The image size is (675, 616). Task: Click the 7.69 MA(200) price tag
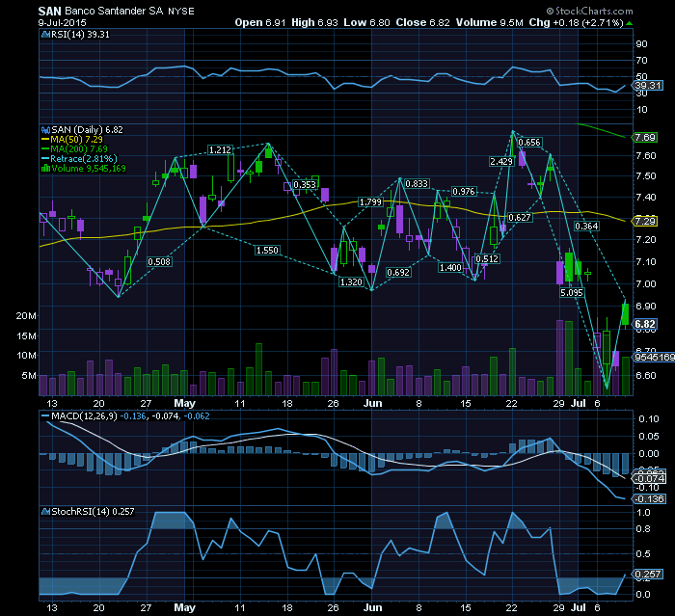[x=645, y=138]
